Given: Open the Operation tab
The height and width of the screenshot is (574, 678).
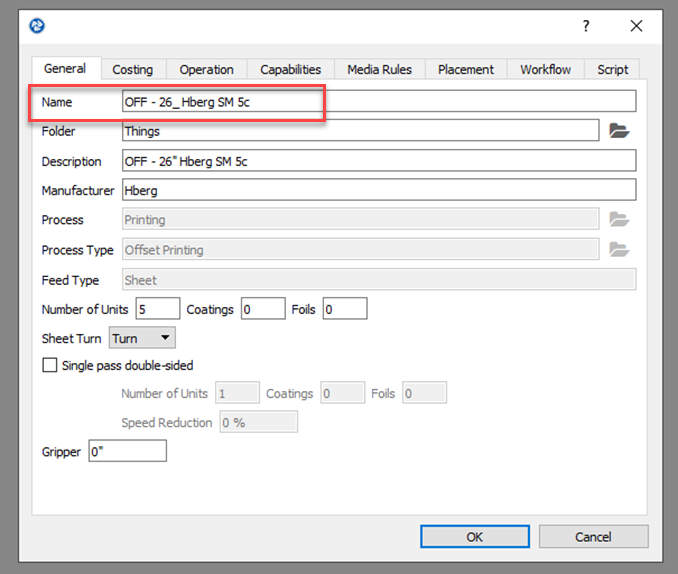Looking at the screenshot, I should [x=206, y=70].
